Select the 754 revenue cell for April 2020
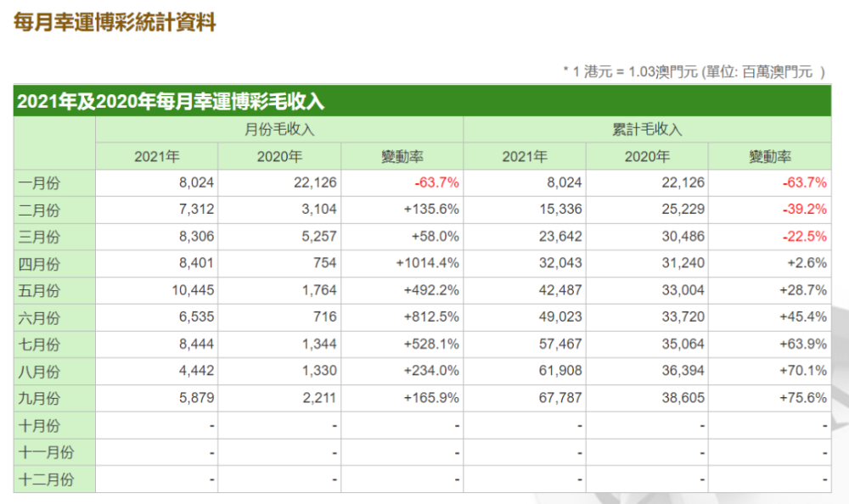 pos(324,263)
